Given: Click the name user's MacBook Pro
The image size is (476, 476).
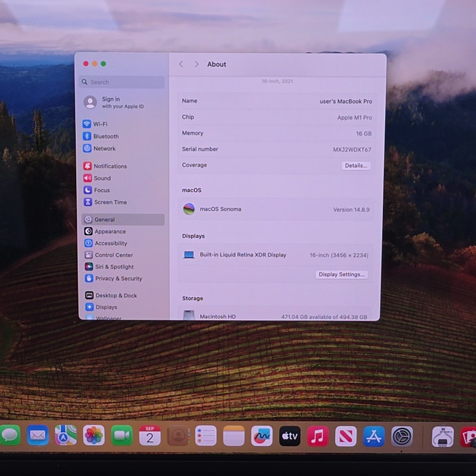Looking at the screenshot, I should tap(346, 102).
